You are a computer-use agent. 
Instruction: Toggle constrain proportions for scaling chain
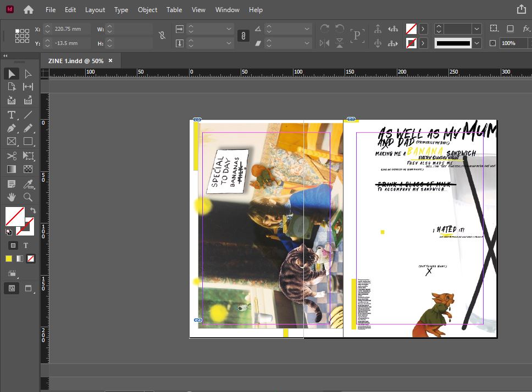(x=243, y=36)
